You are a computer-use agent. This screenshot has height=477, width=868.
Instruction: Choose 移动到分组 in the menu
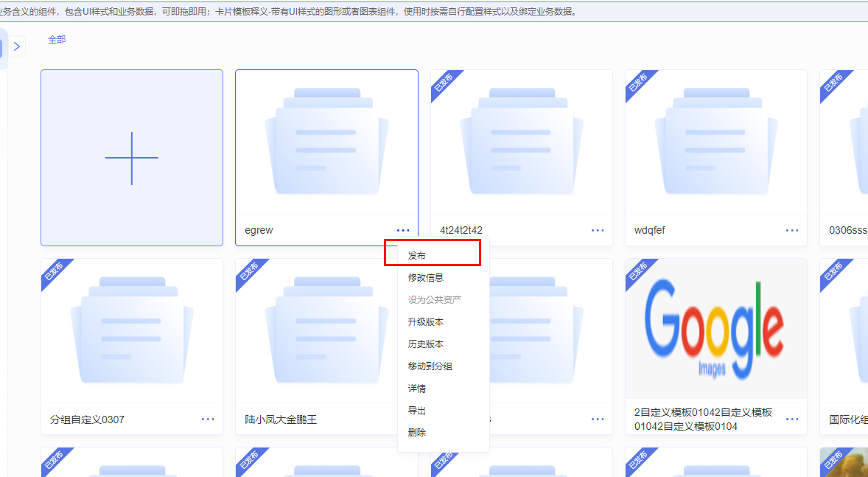(430, 366)
